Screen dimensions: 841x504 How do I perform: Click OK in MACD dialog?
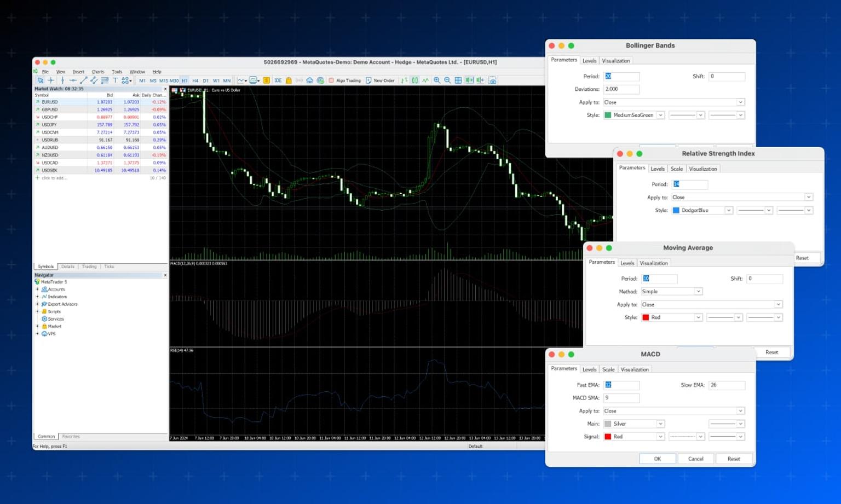point(658,459)
